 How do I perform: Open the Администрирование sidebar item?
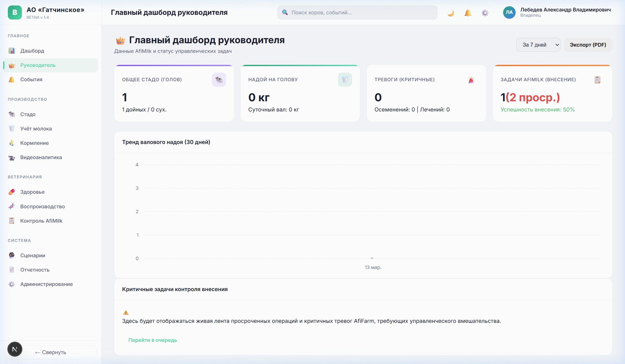(x=47, y=284)
